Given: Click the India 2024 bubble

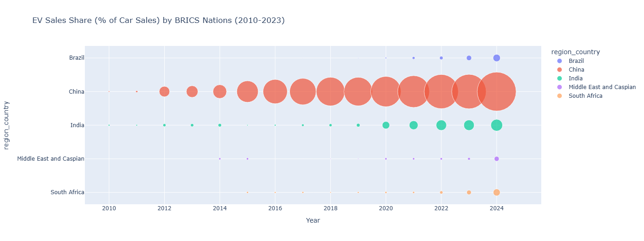Looking at the screenshot, I should pyautogui.click(x=496, y=125).
